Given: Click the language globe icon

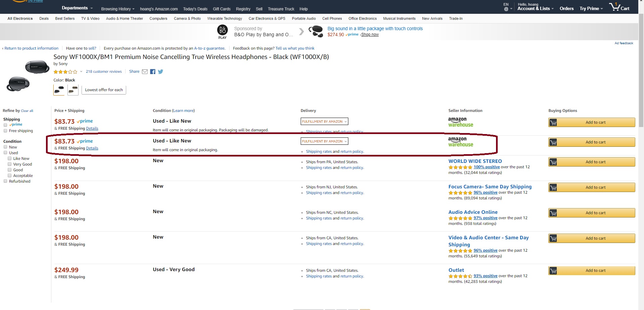Looking at the screenshot, I should pos(506,9).
